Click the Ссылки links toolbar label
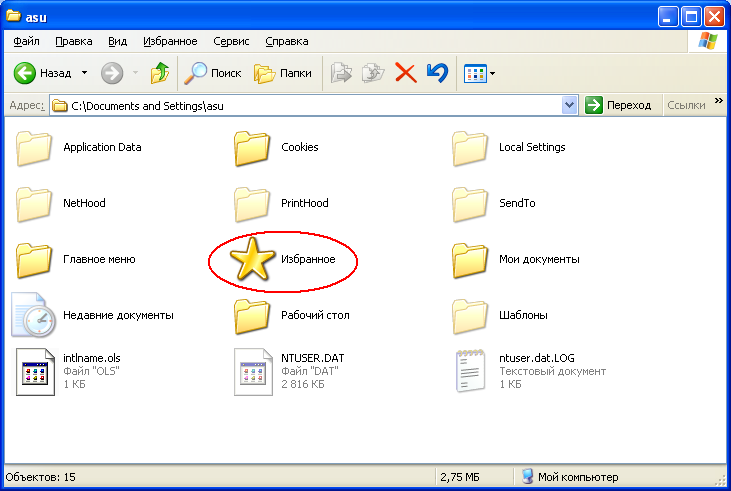 click(686, 105)
